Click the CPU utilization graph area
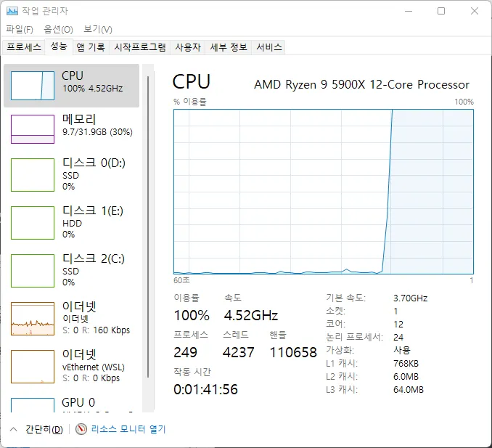 [323, 191]
